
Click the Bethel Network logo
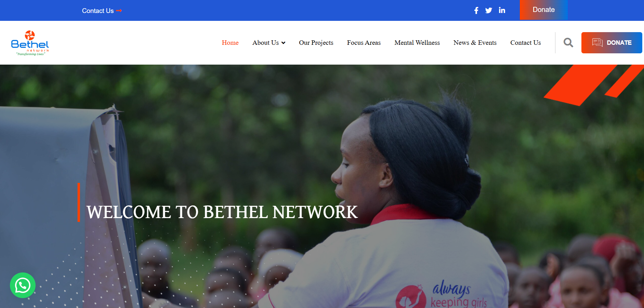coord(30,43)
